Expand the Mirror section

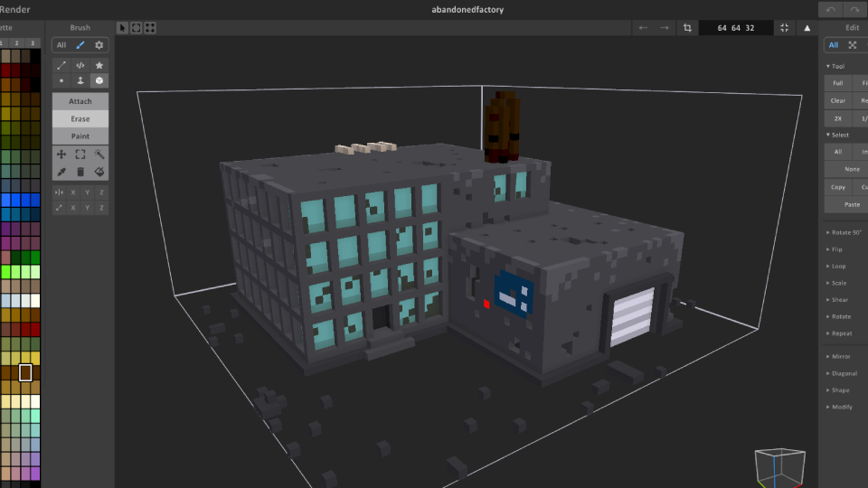841,357
